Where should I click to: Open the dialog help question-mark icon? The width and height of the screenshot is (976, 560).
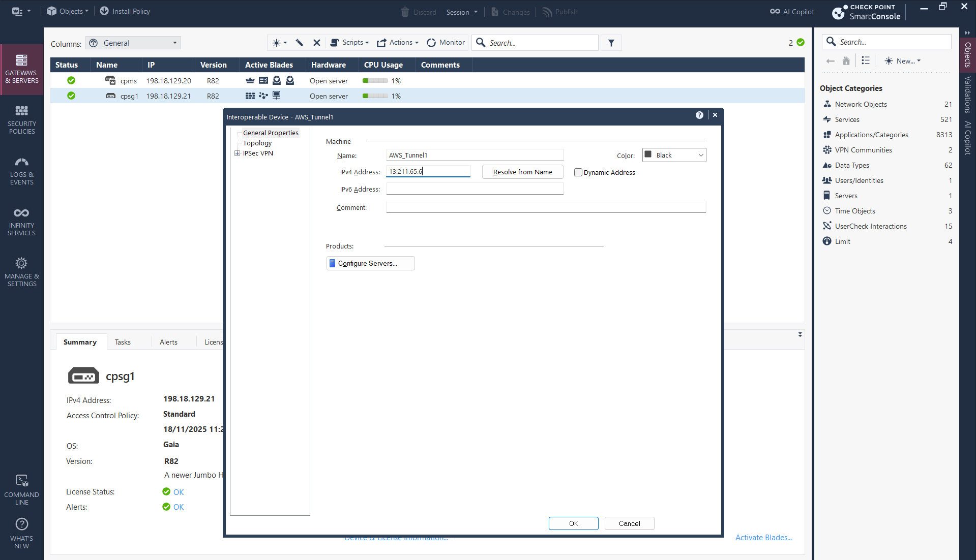[699, 115]
